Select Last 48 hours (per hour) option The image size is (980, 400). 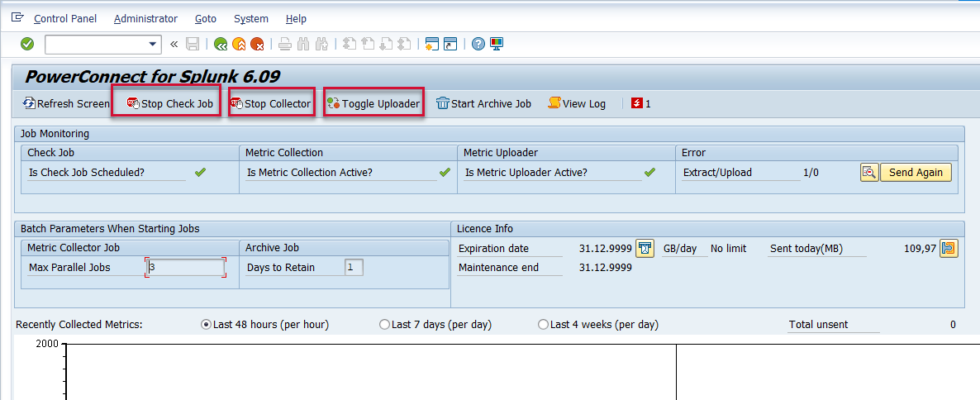coord(207,325)
